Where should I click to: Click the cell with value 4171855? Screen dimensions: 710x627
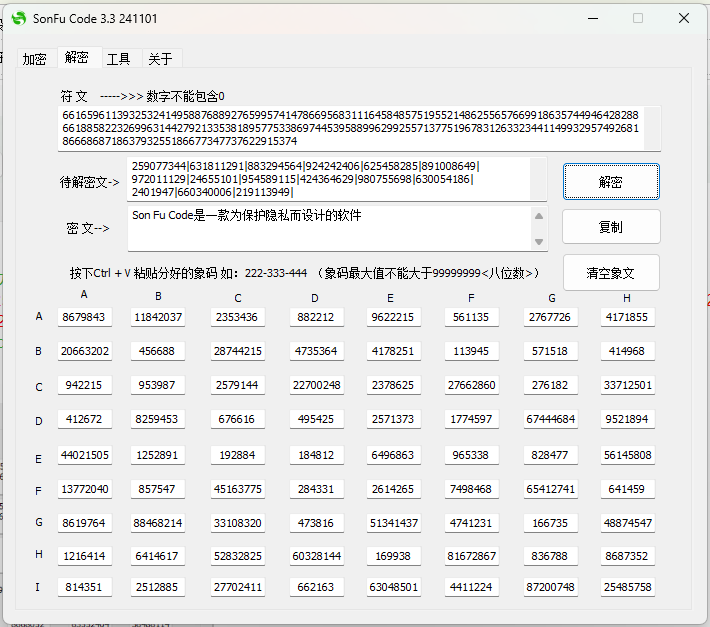(x=627, y=317)
